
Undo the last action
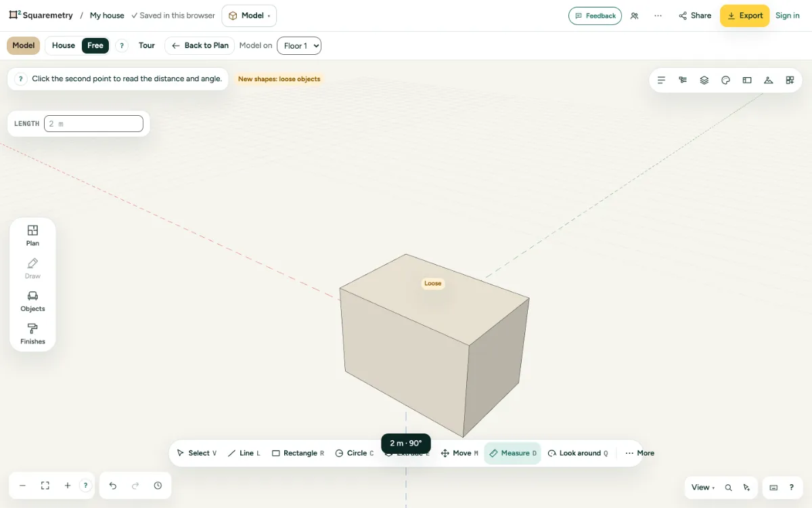(113, 486)
